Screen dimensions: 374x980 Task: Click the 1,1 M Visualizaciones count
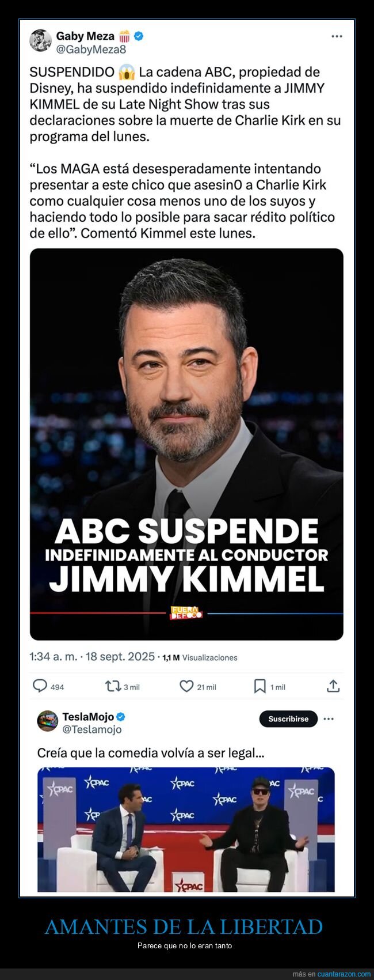200,657
